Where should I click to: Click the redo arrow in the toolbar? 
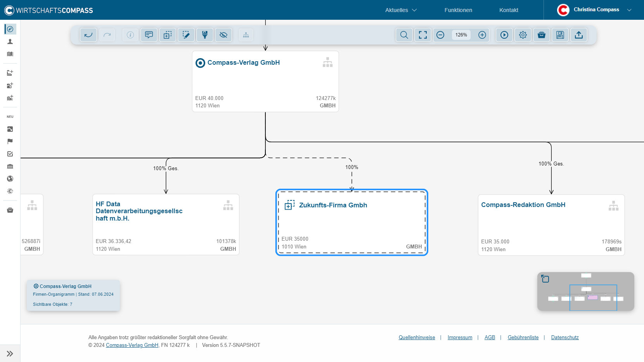pyautogui.click(x=107, y=35)
